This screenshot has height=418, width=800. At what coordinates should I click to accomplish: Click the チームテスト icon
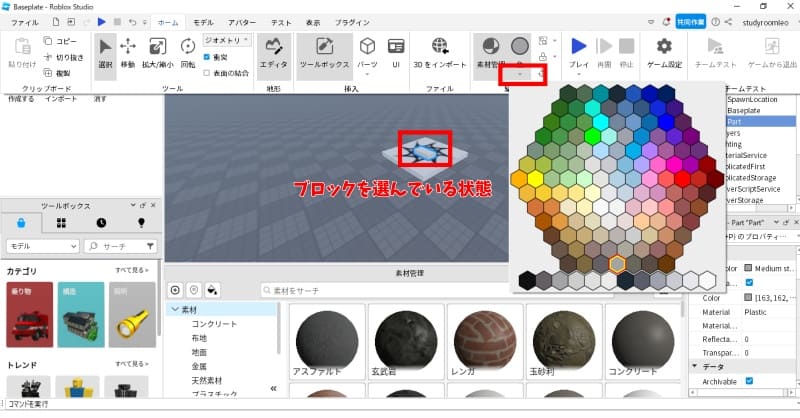(x=715, y=46)
